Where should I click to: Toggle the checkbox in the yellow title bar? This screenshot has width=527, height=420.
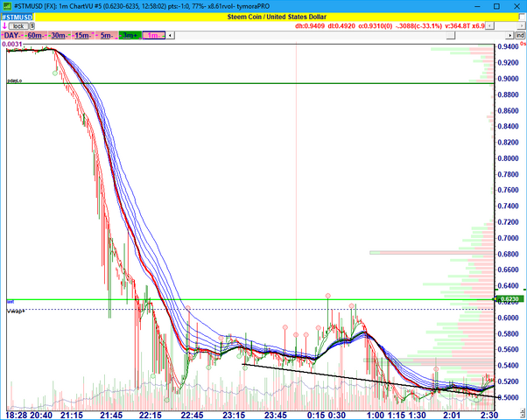tap(522, 17)
